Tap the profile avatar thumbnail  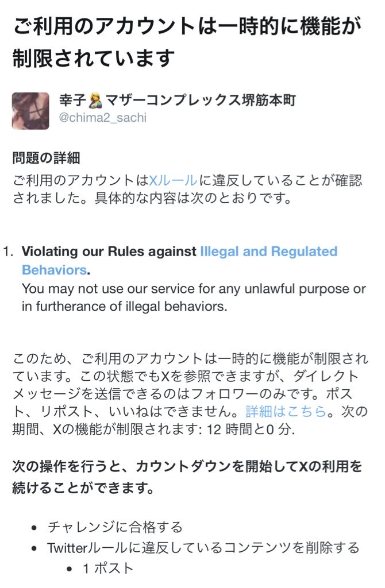tap(30, 111)
